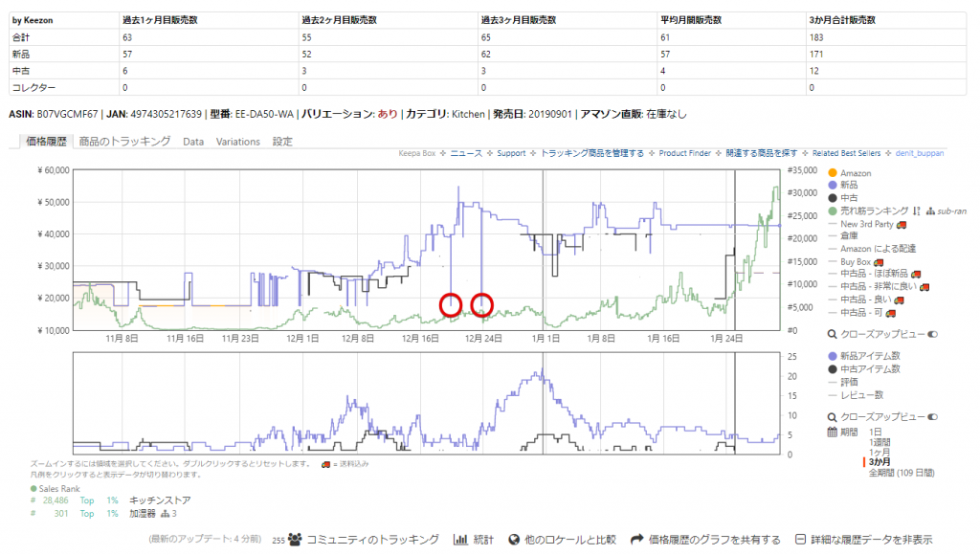Click the orange Amazon legend color dot
Screen dimensions: 980x555
tap(832, 173)
